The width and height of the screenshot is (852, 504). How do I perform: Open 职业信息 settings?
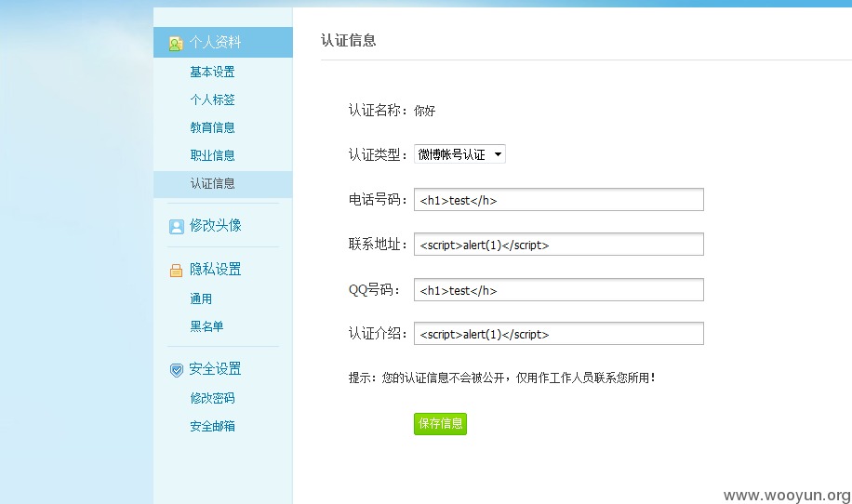tap(212, 156)
